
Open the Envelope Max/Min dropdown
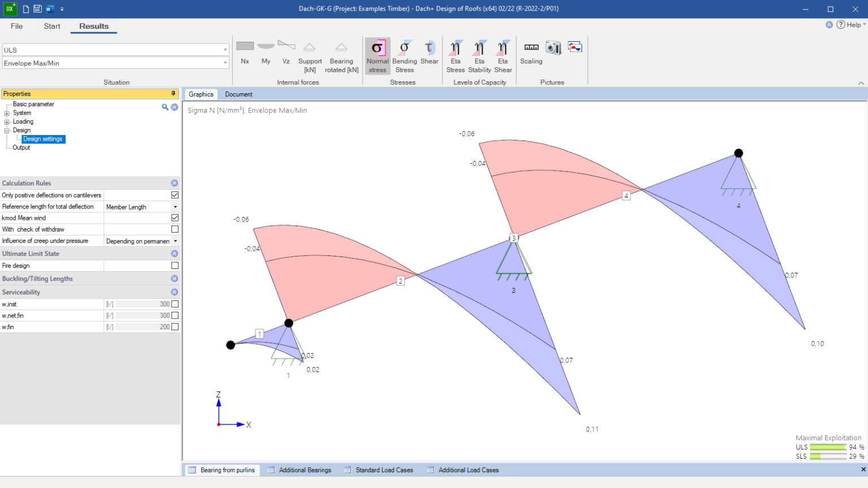tap(225, 63)
